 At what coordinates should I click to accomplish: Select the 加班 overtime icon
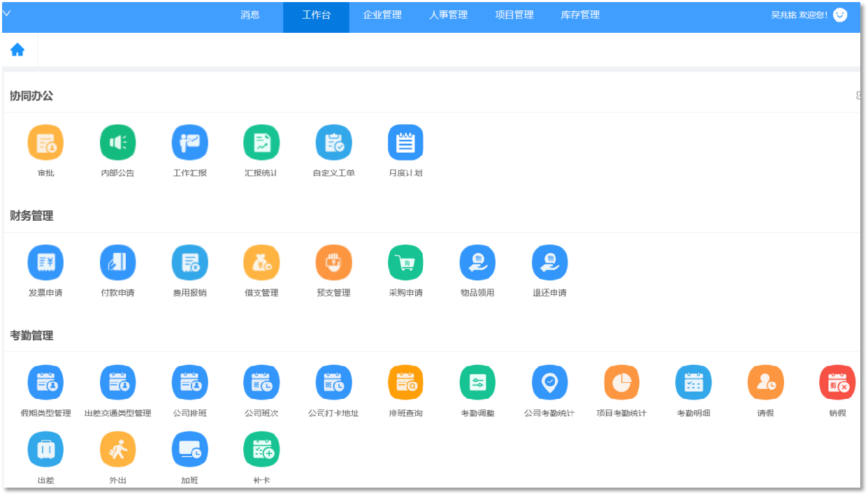pos(189,449)
